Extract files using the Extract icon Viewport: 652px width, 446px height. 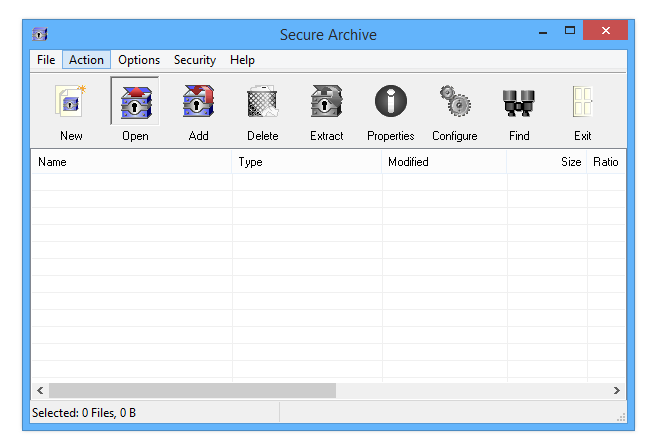tap(326, 101)
